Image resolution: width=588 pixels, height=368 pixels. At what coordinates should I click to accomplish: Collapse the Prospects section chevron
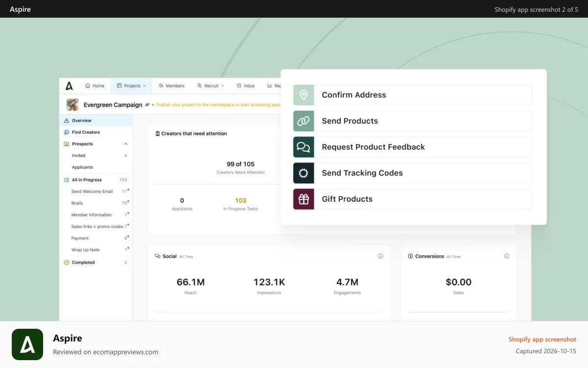(x=125, y=144)
